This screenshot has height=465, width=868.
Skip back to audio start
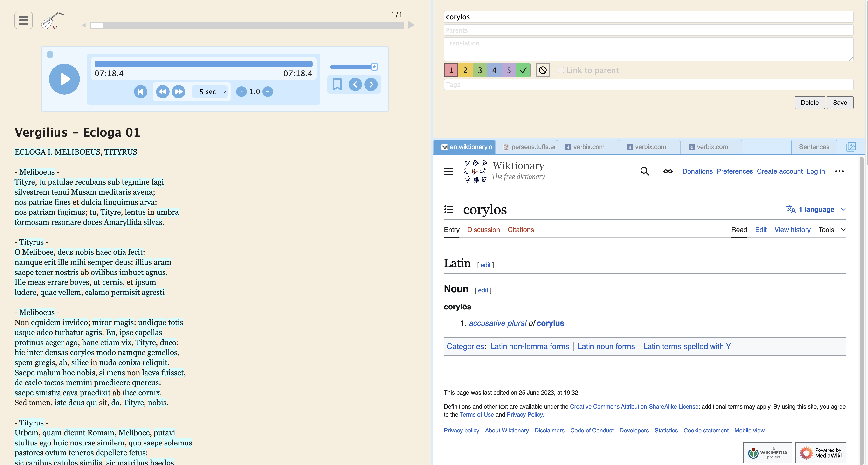point(140,92)
